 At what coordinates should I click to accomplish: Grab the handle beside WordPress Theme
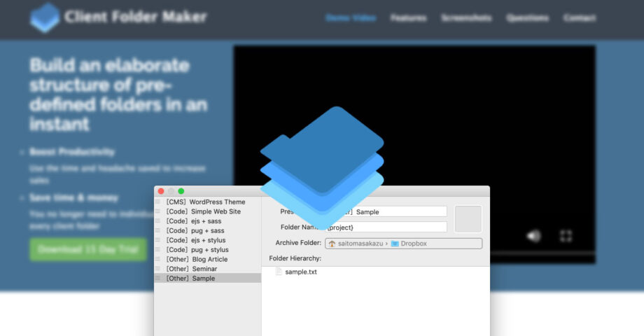point(157,202)
